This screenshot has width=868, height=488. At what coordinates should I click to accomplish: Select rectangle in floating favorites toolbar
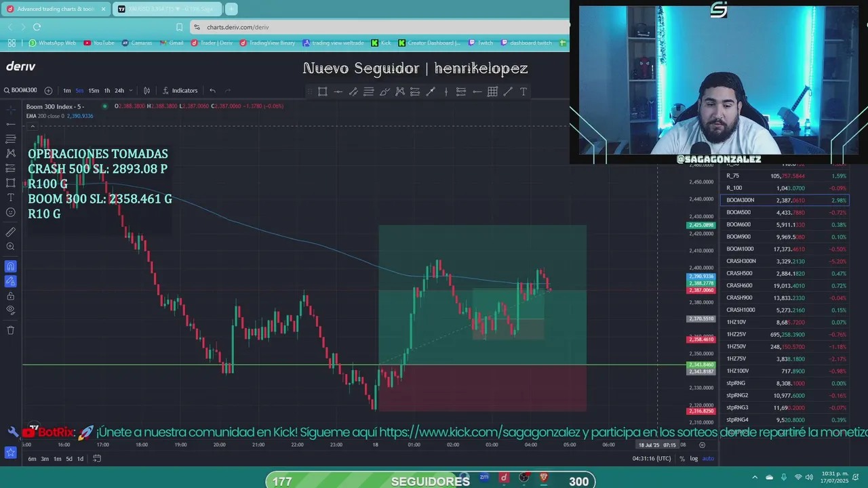[x=323, y=91]
